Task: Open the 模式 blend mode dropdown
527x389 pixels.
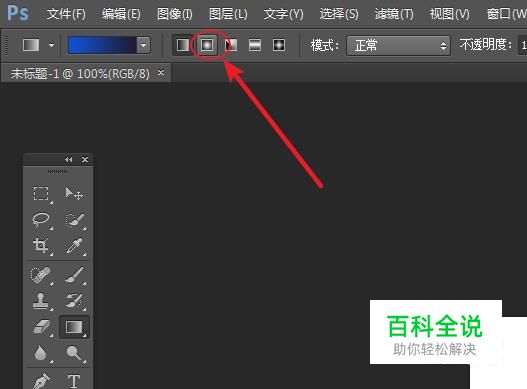Action: [x=398, y=45]
